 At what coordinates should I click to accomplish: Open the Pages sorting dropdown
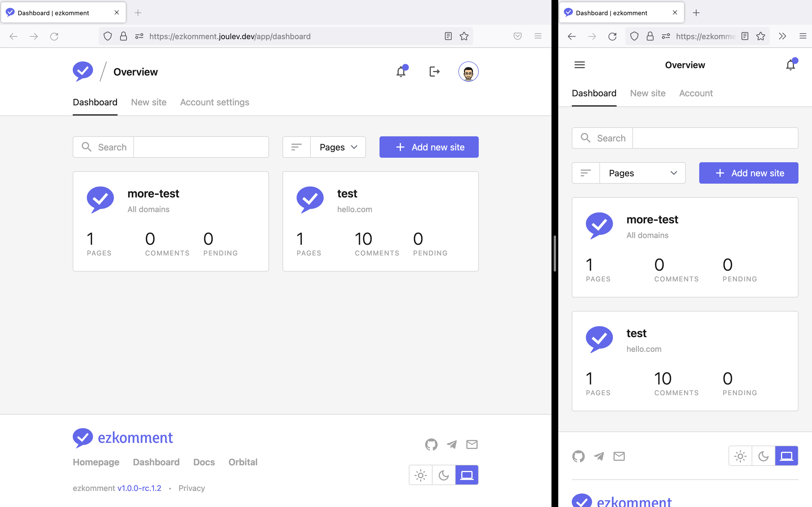click(337, 147)
